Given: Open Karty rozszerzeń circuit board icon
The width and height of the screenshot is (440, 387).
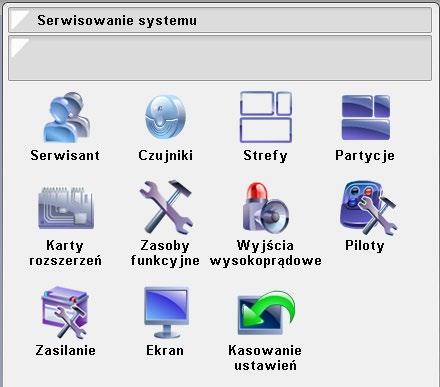Looking at the screenshot, I should pyautogui.click(x=66, y=207).
